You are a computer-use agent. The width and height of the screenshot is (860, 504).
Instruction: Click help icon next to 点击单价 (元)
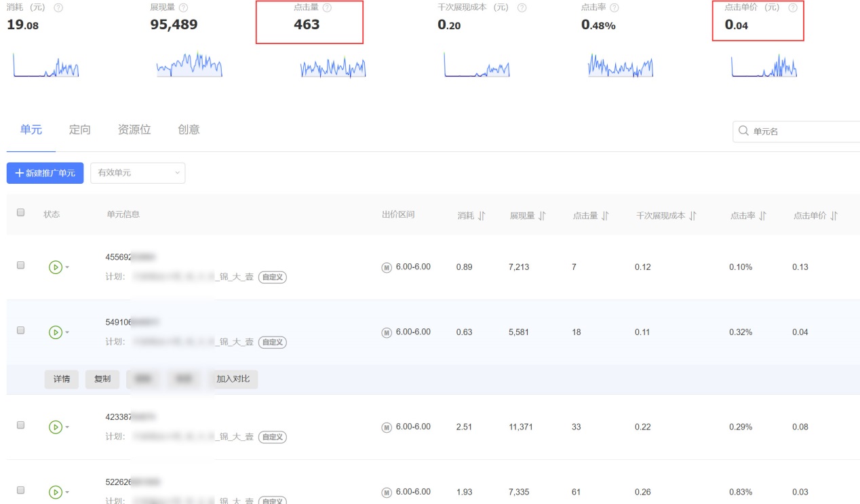[793, 7]
